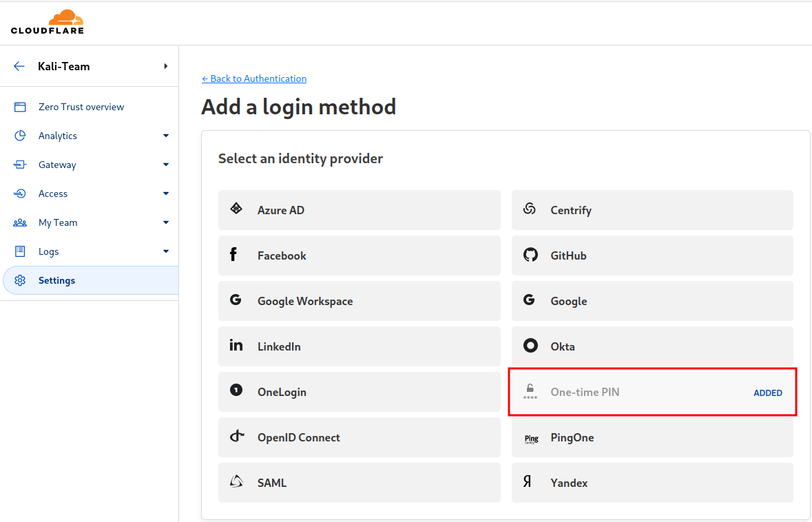
Task: Go to Settings in sidebar
Action: click(x=91, y=281)
